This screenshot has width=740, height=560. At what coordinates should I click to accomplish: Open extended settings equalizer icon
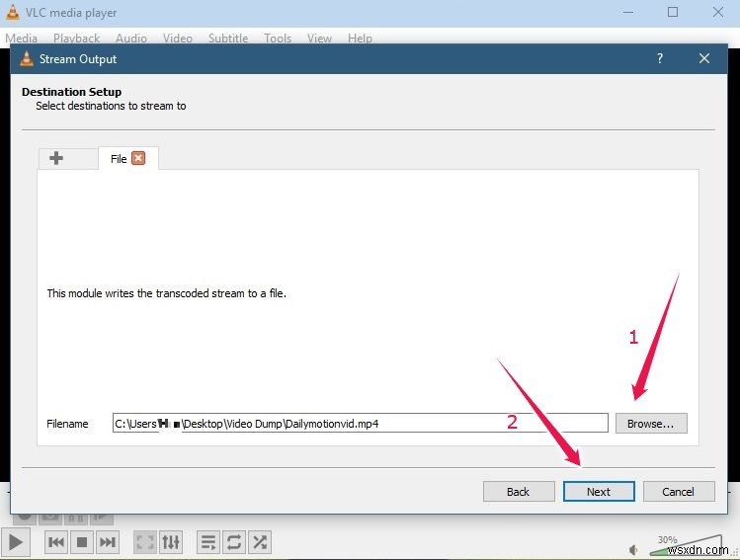(170, 542)
